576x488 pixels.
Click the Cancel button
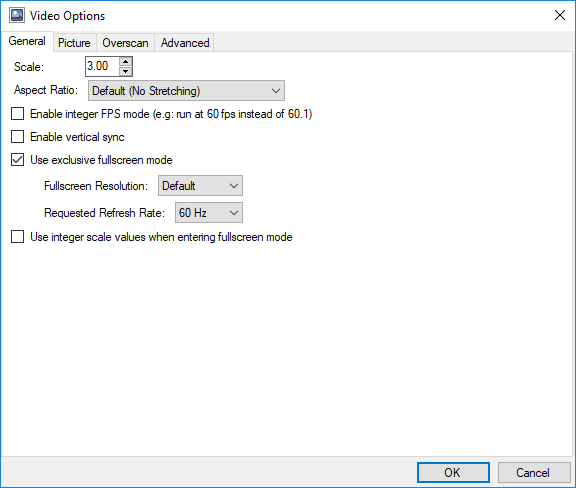click(533, 473)
